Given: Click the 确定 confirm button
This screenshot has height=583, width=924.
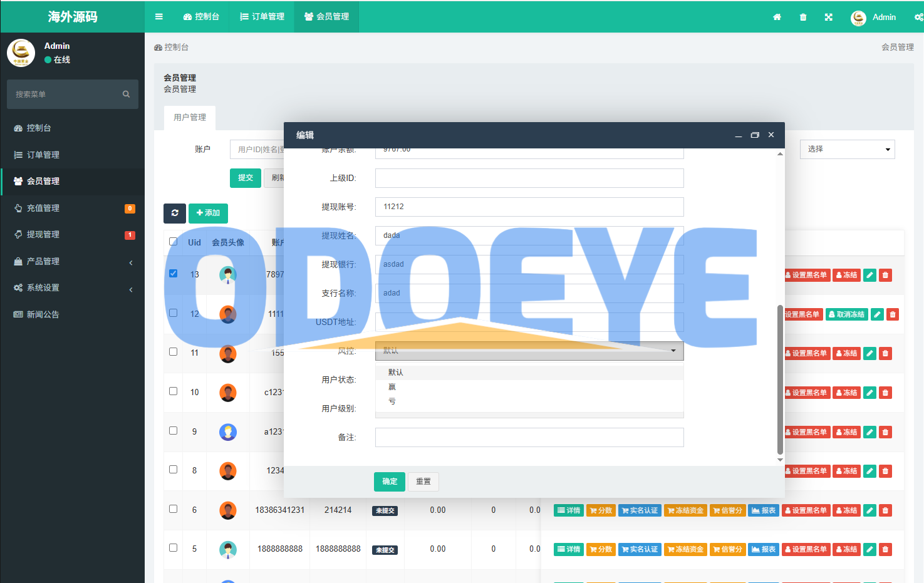Looking at the screenshot, I should [390, 482].
